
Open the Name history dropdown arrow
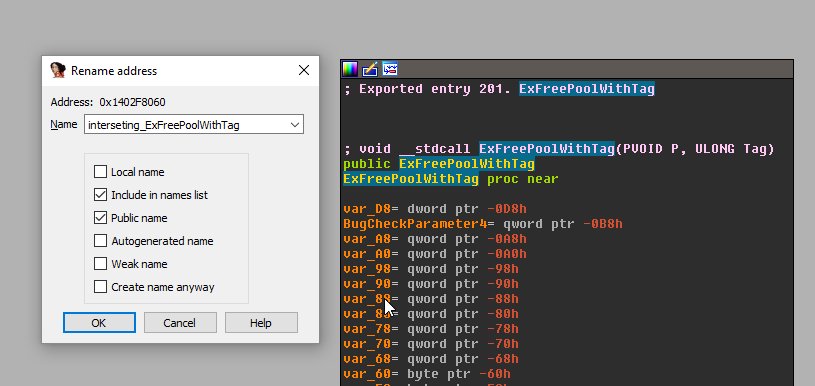(295, 125)
